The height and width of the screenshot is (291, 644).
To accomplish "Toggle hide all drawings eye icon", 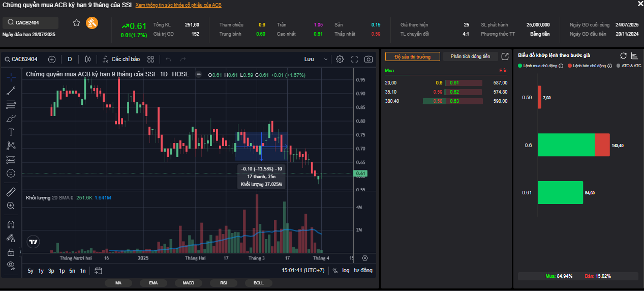I will click(11, 265).
